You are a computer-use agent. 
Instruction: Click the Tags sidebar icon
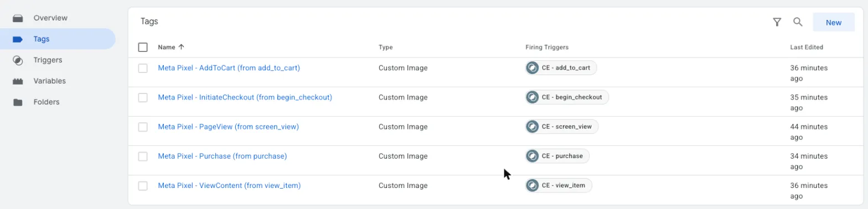(x=18, y=39)
